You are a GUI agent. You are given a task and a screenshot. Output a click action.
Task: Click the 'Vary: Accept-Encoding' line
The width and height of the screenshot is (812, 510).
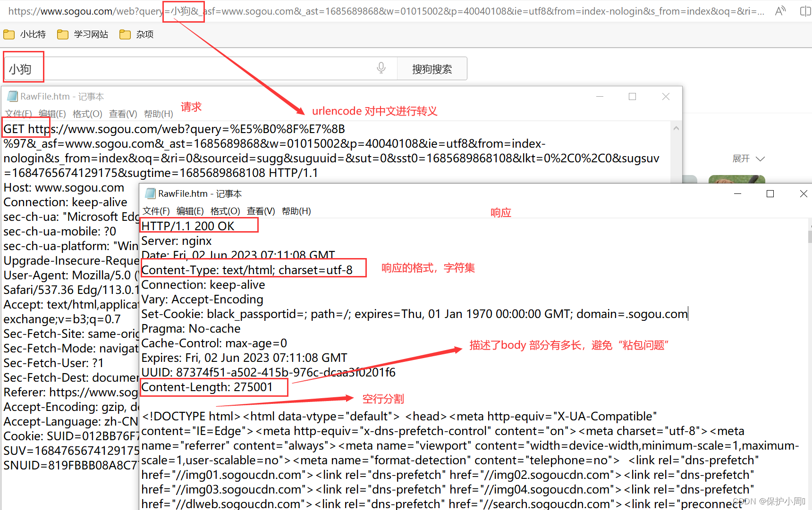(203, 300)
